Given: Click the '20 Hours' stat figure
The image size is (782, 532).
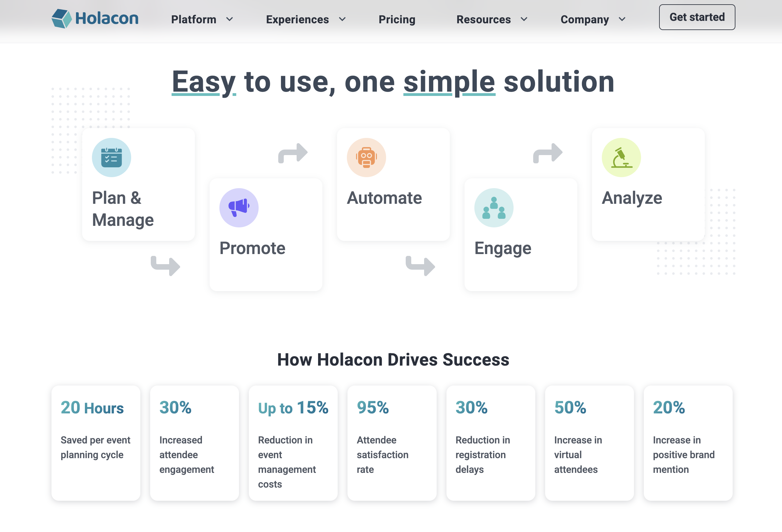Looking at the screenshot, I should tap(92, 408).
